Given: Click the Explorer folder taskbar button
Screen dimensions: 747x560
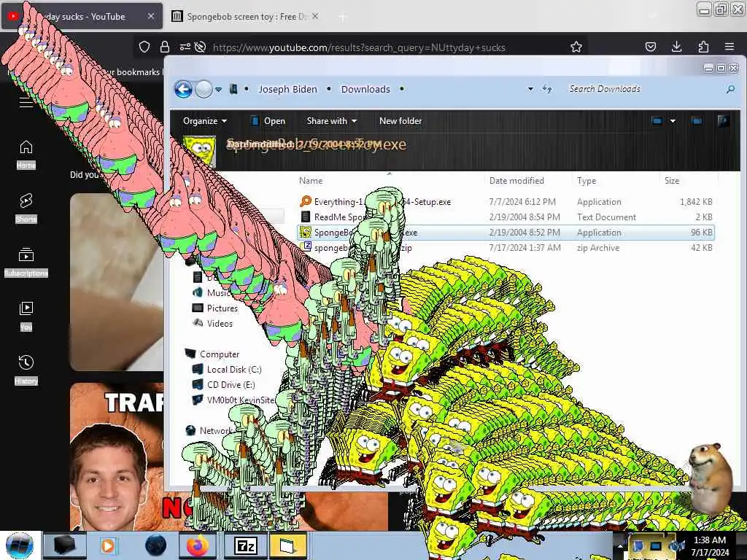Looking at the screenshot, I should [x=288, y=545].
